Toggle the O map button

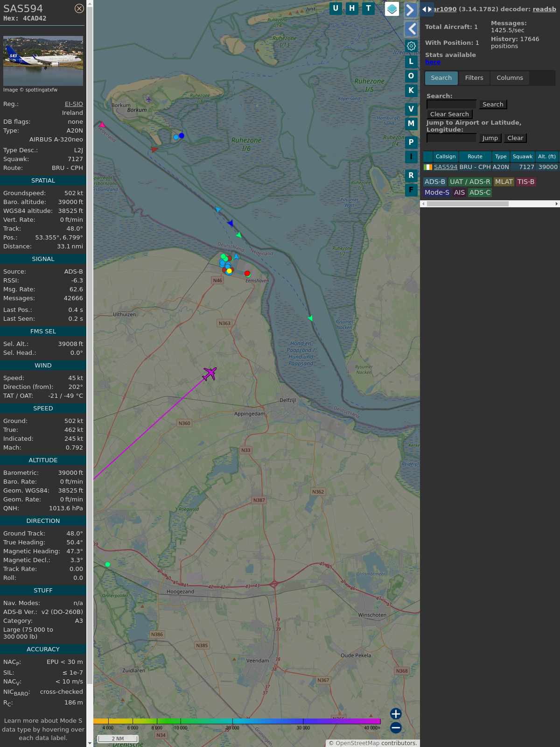[411, 76]
